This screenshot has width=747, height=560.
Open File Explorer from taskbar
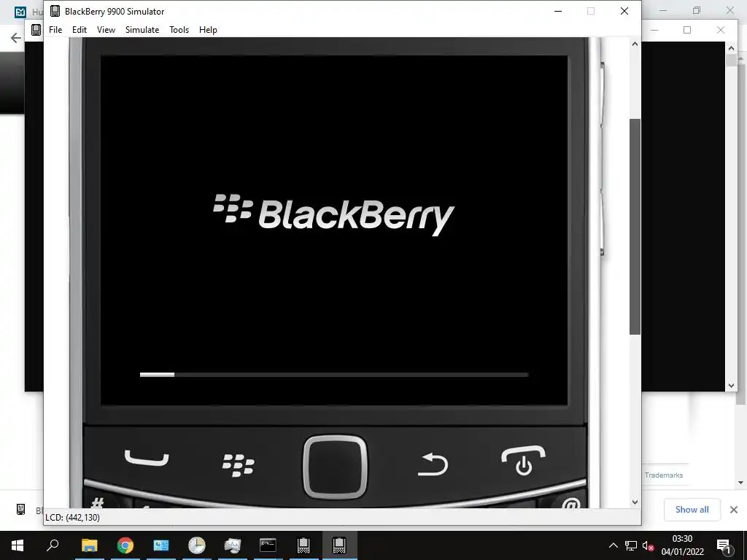point(89,545)
